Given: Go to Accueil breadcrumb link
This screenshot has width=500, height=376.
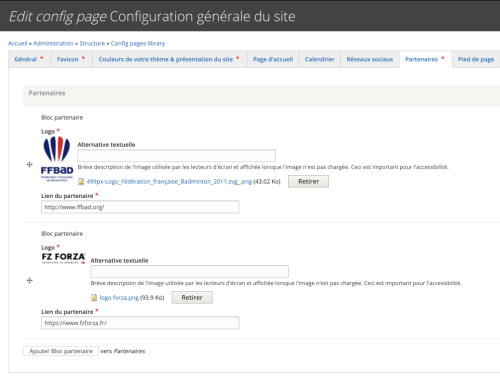Looking at the screenshot, I should [x=17, y=43].
